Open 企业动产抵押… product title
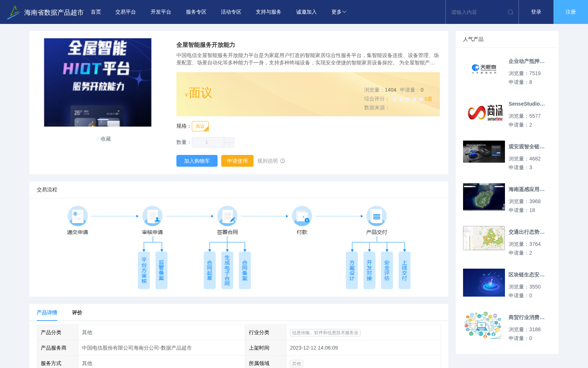This screenshot has width=588, height=368. click(x=527, y=61)
